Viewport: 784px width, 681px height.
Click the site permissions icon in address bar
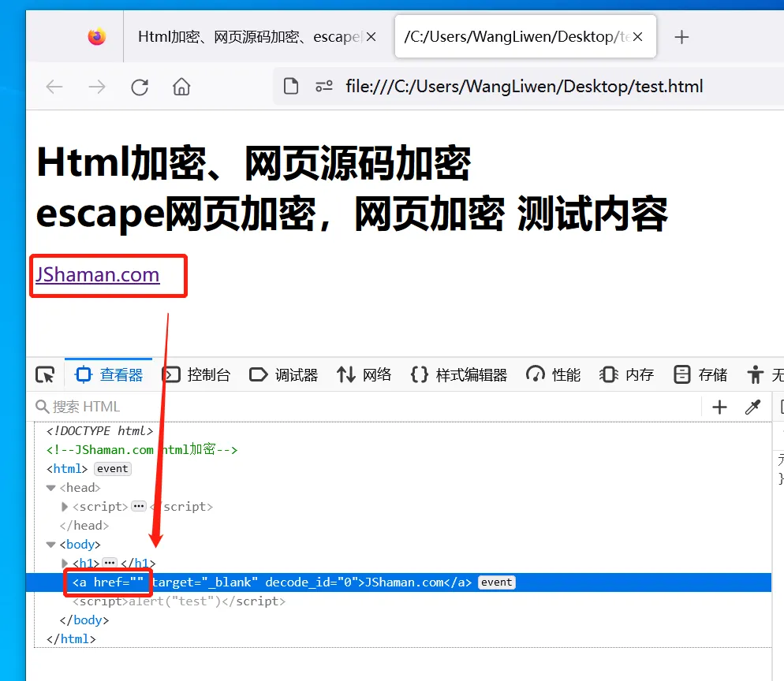[x=324, y=87]
